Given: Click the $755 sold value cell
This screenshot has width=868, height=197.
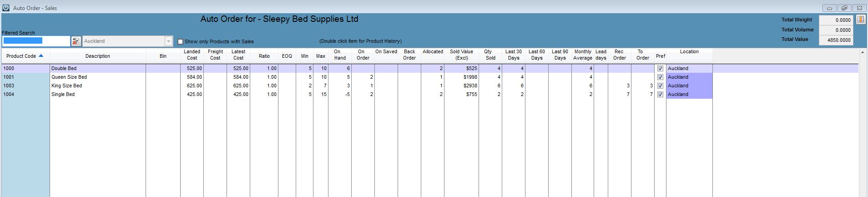Looking at the screenshot, I should click(462, 94).
